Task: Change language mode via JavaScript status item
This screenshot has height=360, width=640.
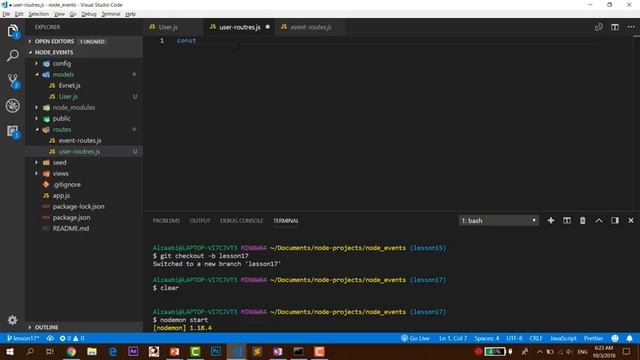Action: [563, 338]
